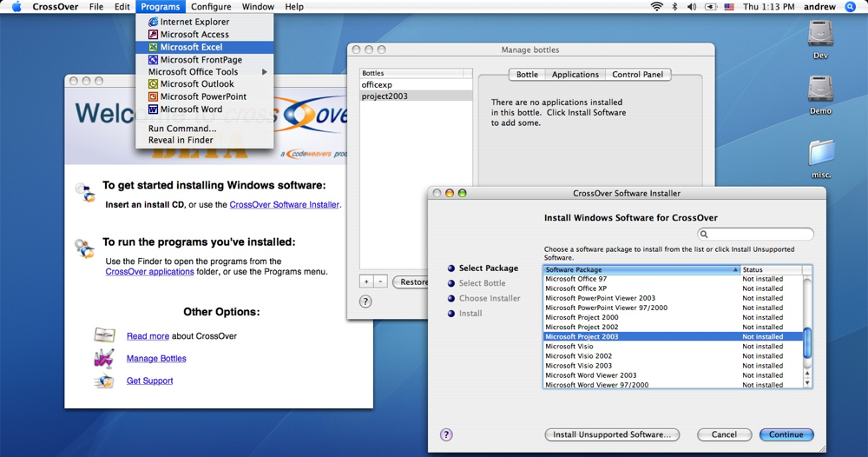
Task: Click the Internet Explorer icon in Programs menu
Action: tap(154, 22)
